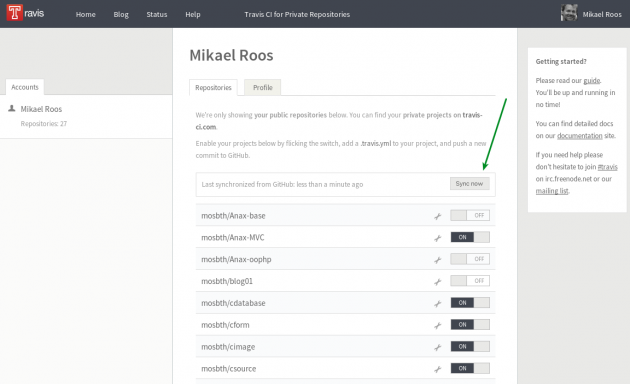Disable the mosbth/csource switch

pos(470,368)
